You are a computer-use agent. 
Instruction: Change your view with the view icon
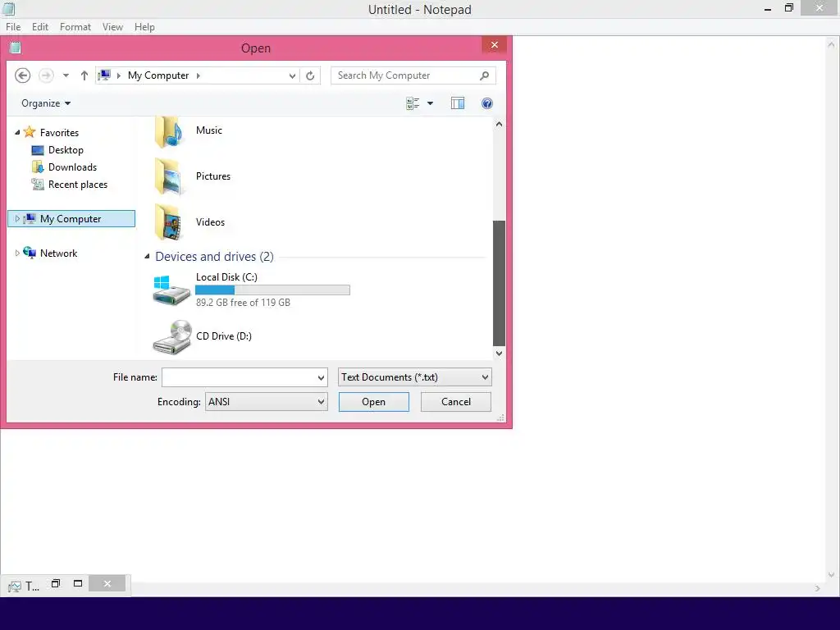click(413, 103)
